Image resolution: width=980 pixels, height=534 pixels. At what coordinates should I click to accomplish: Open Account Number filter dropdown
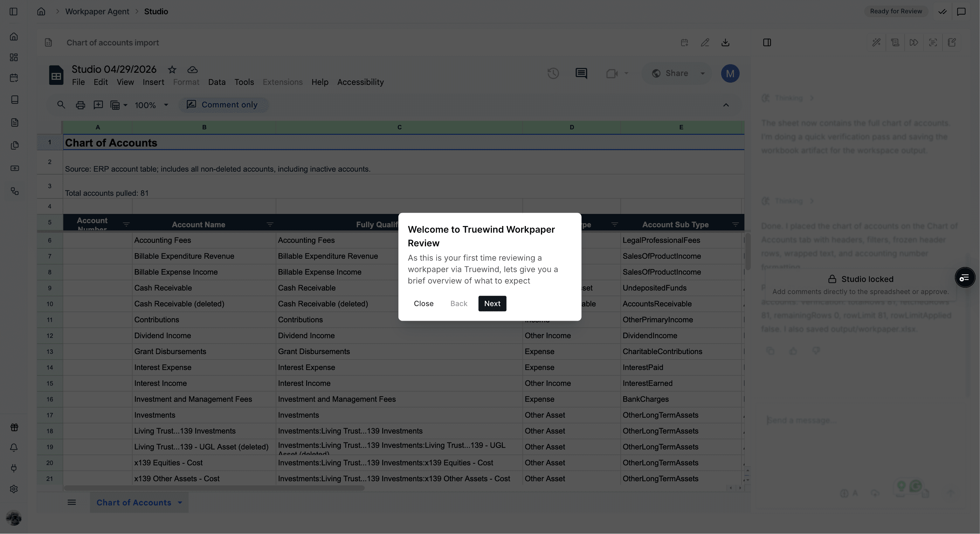(x=126, y=225)
